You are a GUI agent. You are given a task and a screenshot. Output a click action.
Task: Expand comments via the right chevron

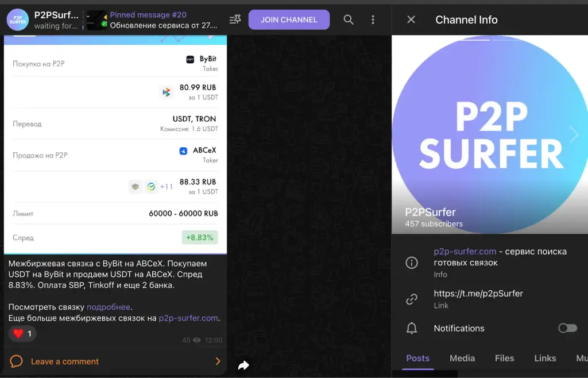coord(218,361)
